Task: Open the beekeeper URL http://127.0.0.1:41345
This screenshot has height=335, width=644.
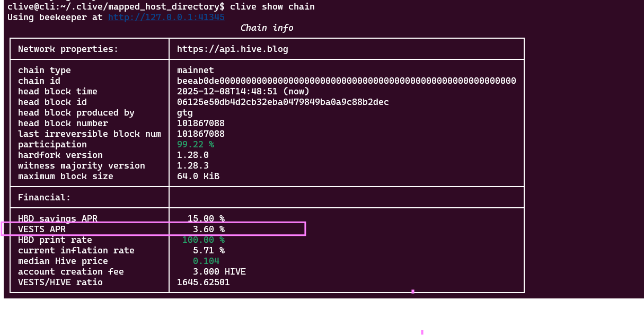Action: coord(166,17)
